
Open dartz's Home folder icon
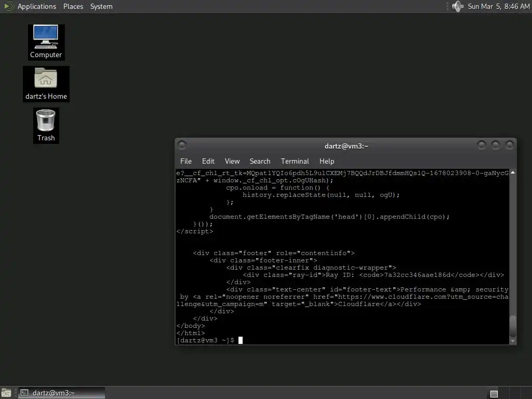click(x=46, y=84)
